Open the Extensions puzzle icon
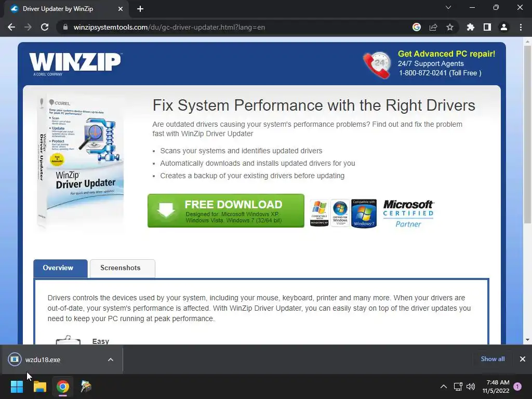Screen dimensions: 532x399 [470, 27]
